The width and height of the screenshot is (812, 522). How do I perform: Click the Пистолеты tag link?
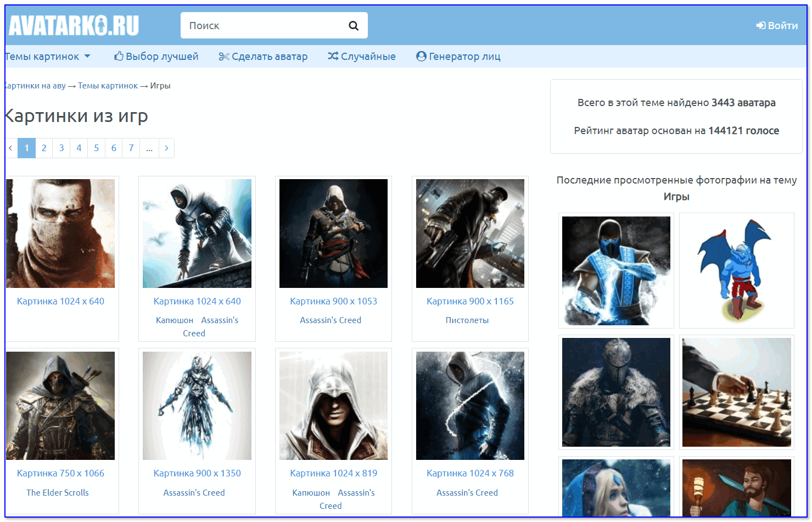pos(467,320)
